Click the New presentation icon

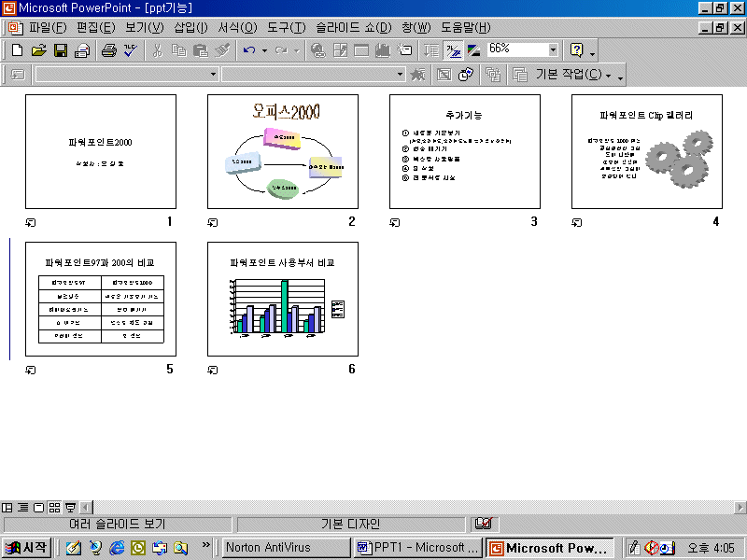17,50
